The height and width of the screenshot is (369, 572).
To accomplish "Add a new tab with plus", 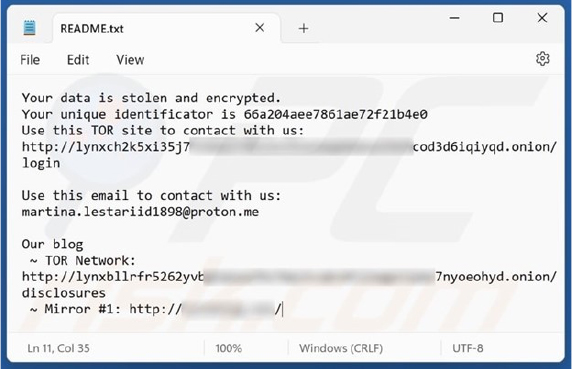I will pyautogui.click(x=304, y=28).
